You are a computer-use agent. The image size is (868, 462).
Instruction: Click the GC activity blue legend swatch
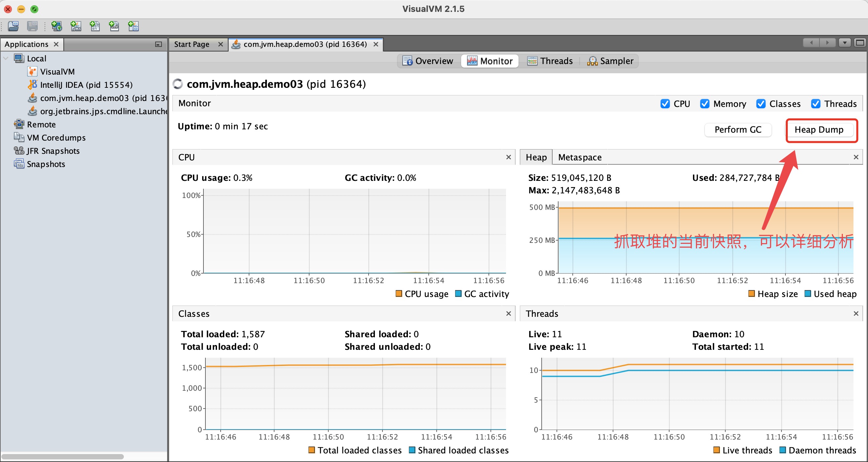(458, 294)
